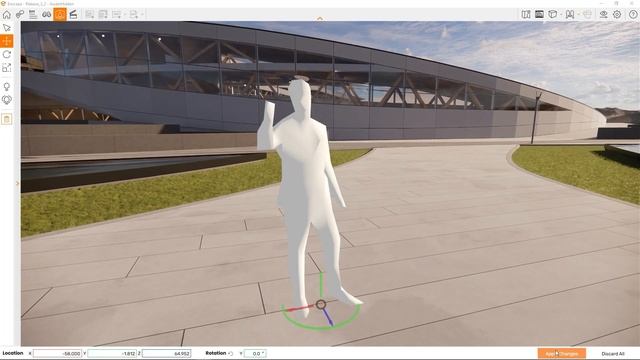Open the help question mark icon

click(x=633, y=14)
